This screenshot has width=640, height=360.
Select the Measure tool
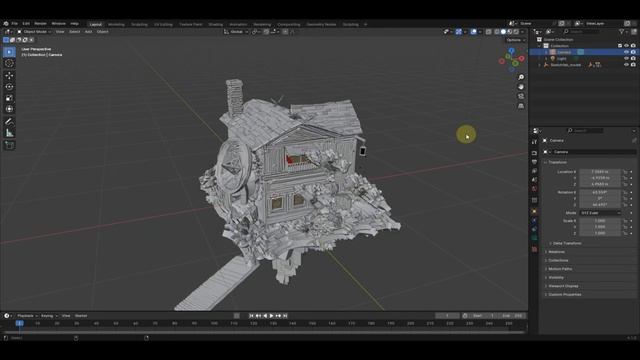[x=9, y=133]
